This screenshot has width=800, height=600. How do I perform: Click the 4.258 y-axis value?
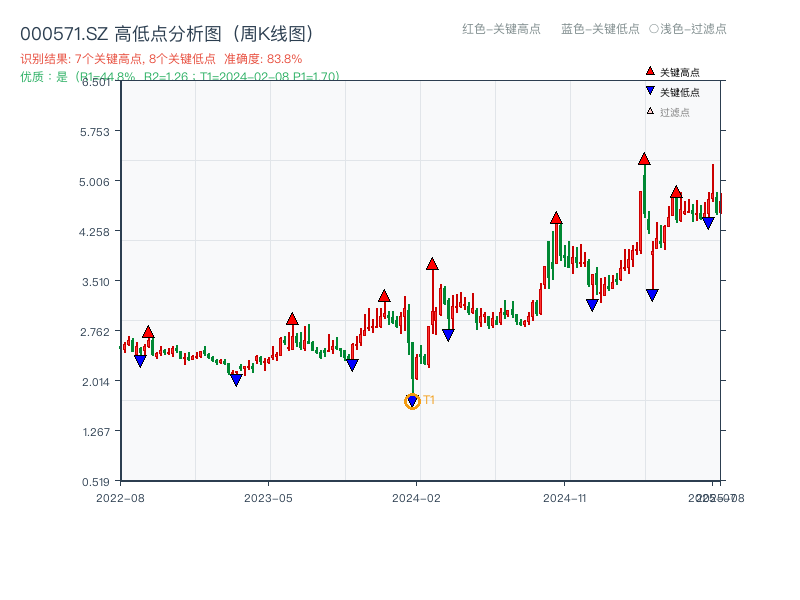tap(94, 232)
